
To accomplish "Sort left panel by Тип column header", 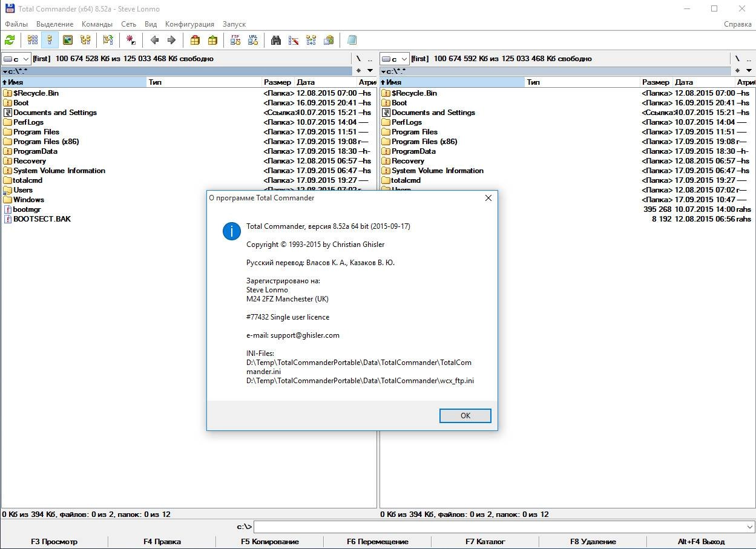I will [205, 82].
